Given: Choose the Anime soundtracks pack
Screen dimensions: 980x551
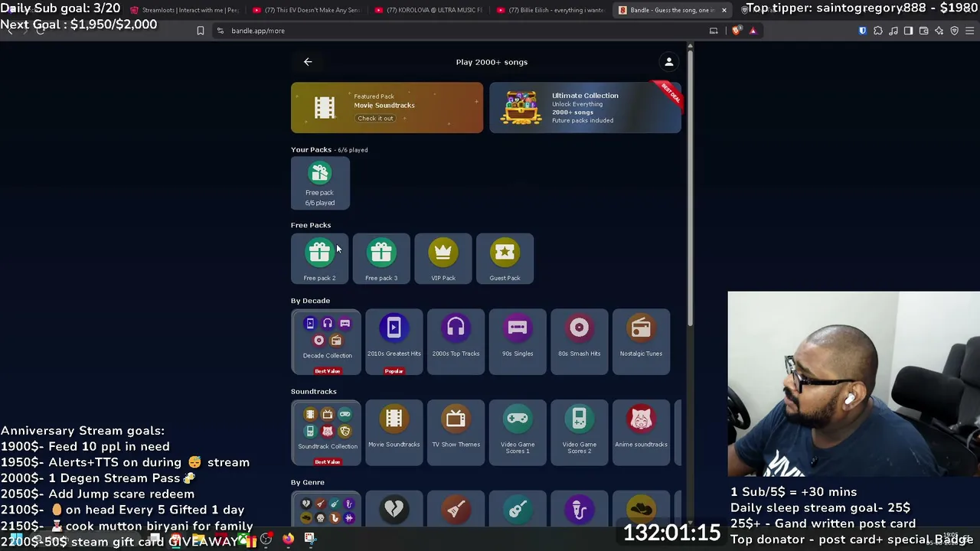Looking at the screenshot, I should [641, 432].
